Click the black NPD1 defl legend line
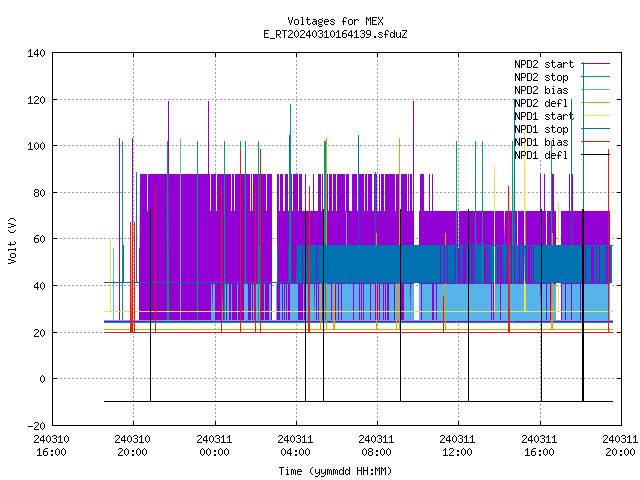640x480 pixels. tap(596, 155)
